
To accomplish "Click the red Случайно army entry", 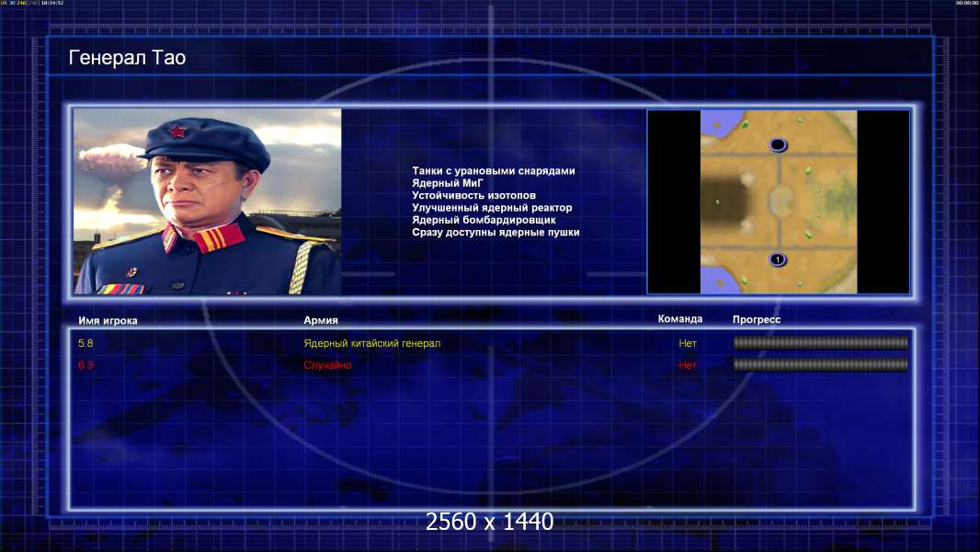I will pyautogui.click(x=327, y=365).
